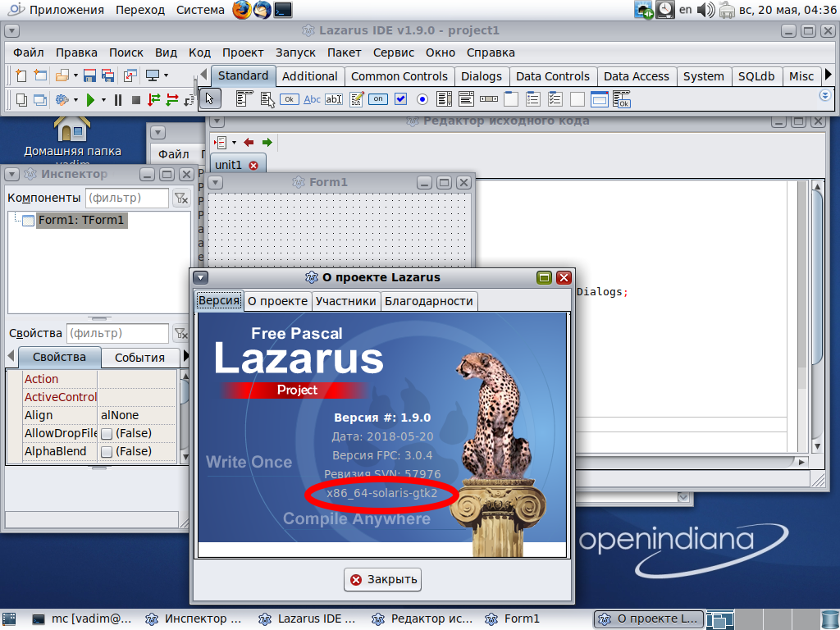This screenshot has height=630, width=840.
Task: Open the dropdown arrow next to Run
Action: 103,100
